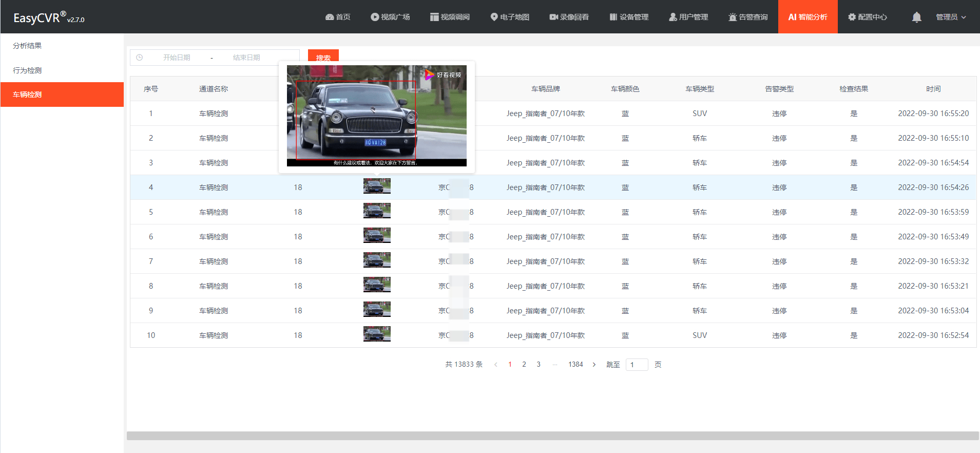Click row 7 brand Jeep_指南者 cell
Image resolution: width=980 pixels, height=453 pixels.
coord(546,261)
